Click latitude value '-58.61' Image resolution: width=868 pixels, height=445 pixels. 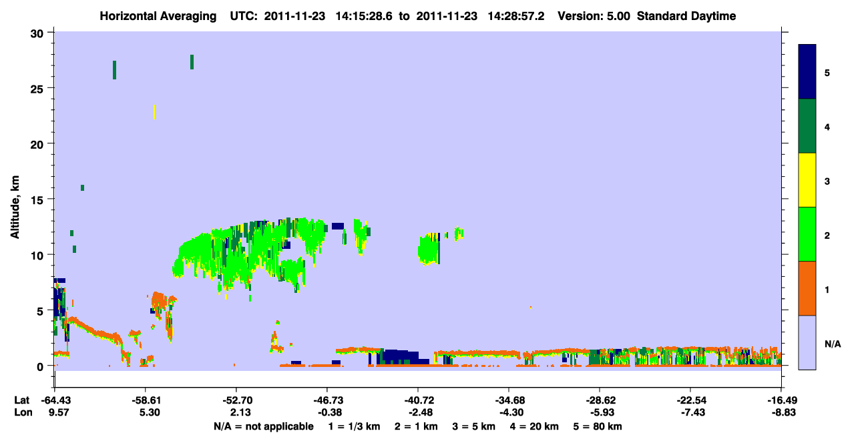click(x=146, y=400)
